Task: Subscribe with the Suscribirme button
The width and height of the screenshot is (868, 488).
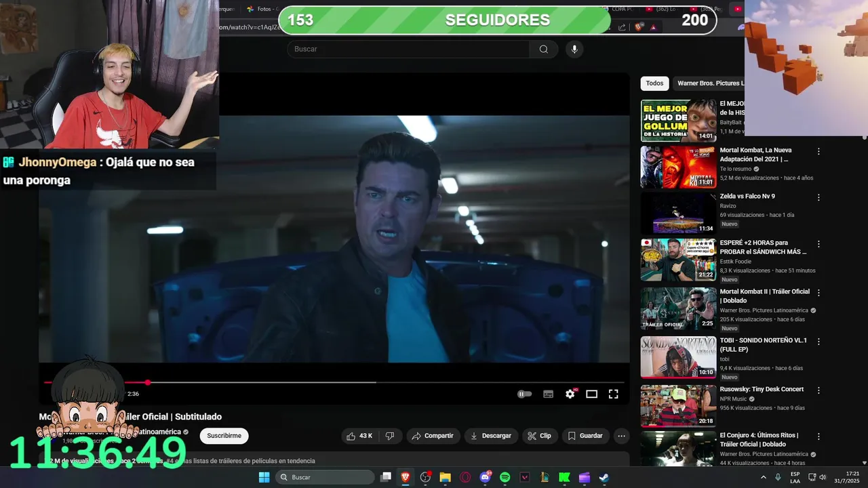Action: [x=224, y=436]
